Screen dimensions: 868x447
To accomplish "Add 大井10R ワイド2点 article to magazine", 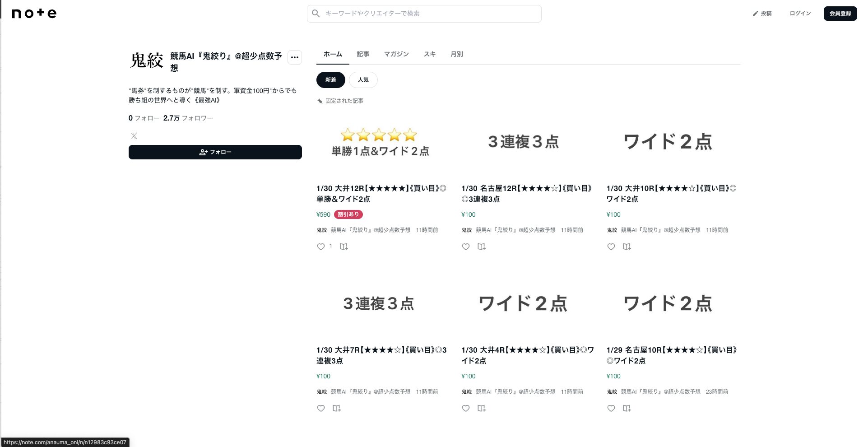I will coord(627,247).
